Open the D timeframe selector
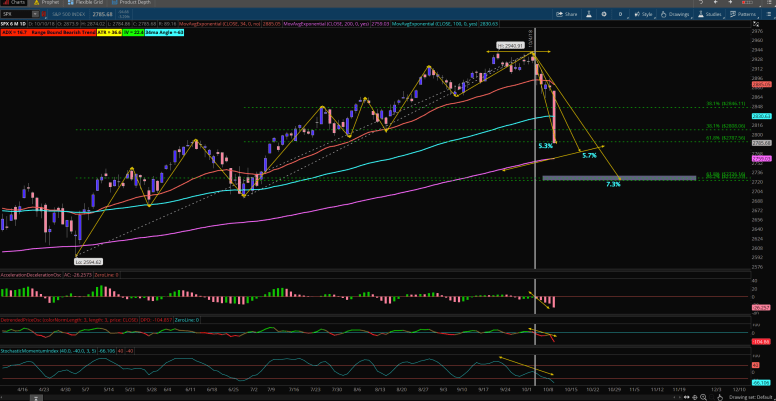The width and height of the screenshot is (776, 401). [x=620, y=14]
